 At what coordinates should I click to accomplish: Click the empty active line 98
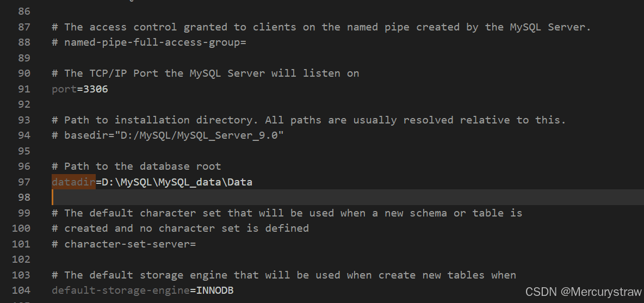pos(348,197)
